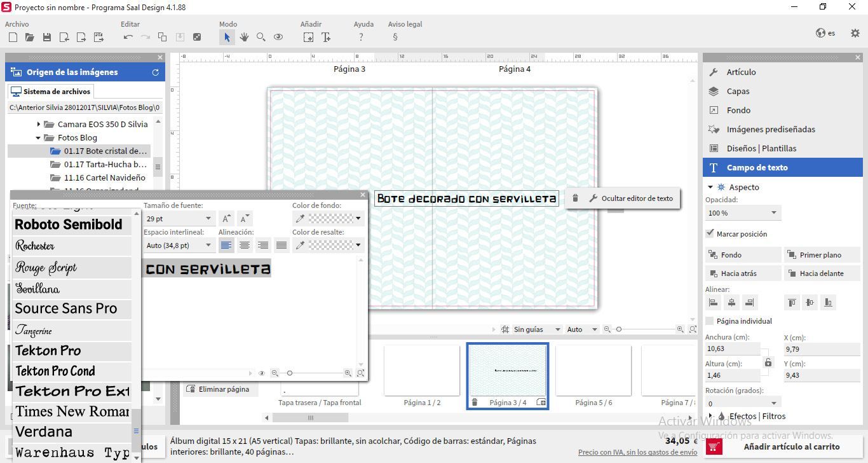Click the add text field icon

click(326, 38)
